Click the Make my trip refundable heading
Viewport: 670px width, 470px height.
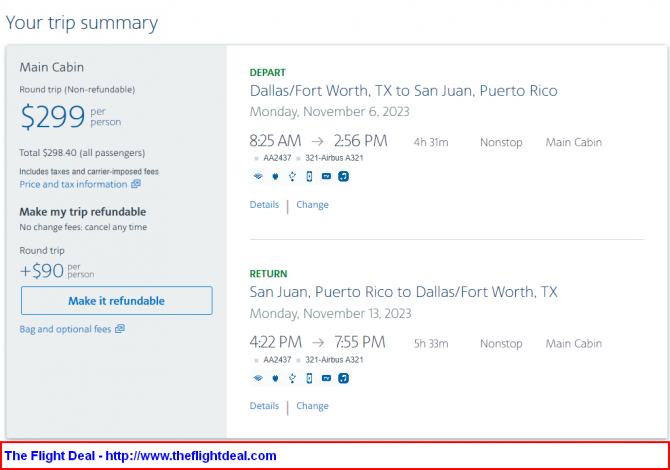click(82, 212)
